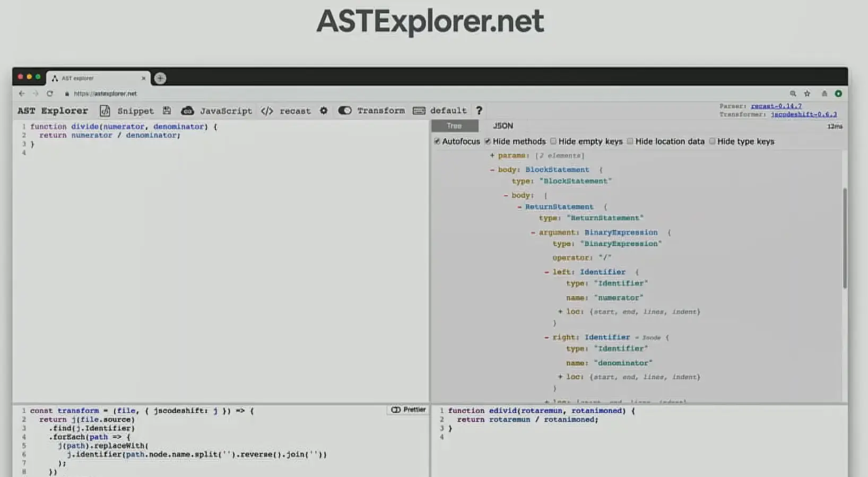868x477 pixels.
Task: Collapse the body BlockStatement node
Action: click(x=492, y=170)
